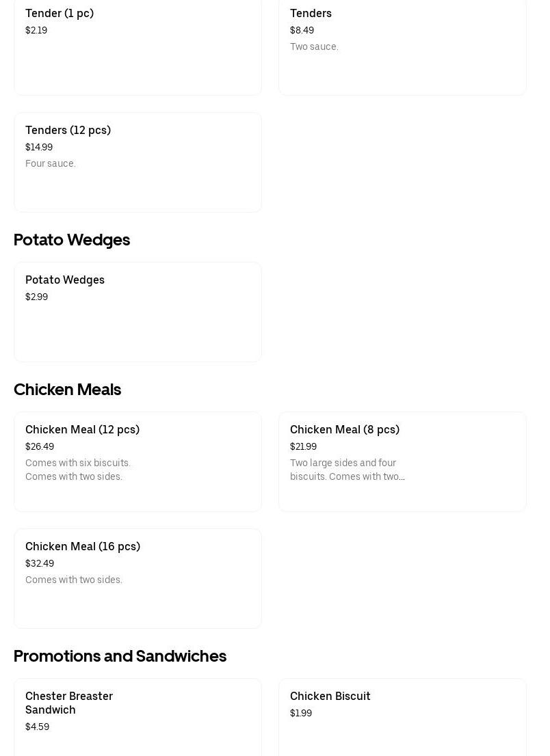Select the Chicken Biscuit menu item
The image size is (550, 756).
(x=402, y=714)
